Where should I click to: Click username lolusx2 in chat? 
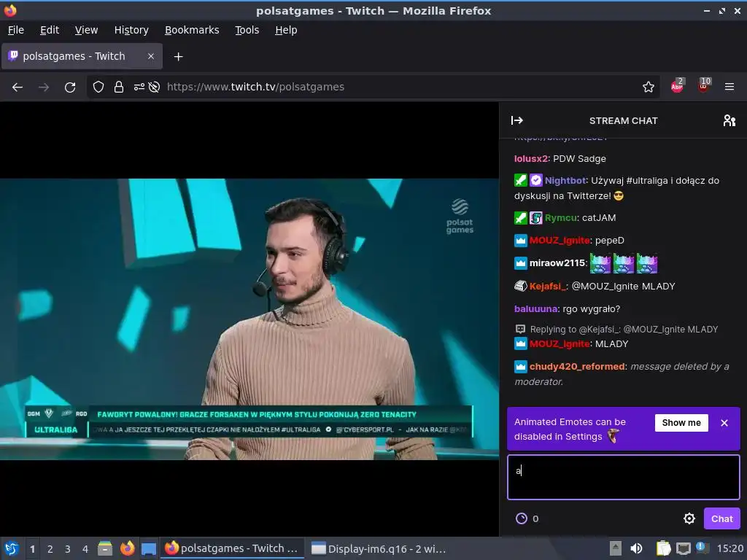531,158
